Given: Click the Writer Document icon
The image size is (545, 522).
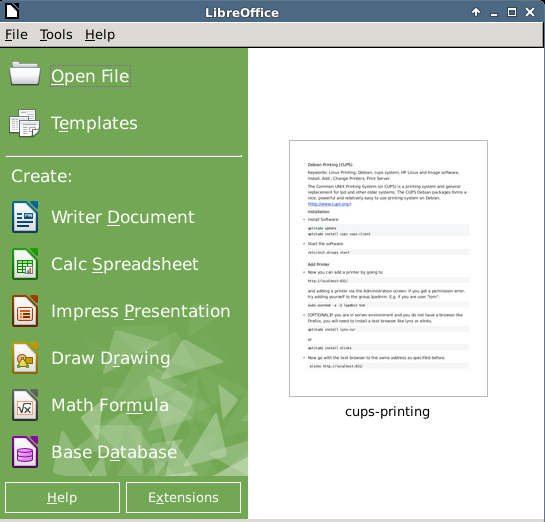Looking at the screenshot, I should (x=25, y=217).
